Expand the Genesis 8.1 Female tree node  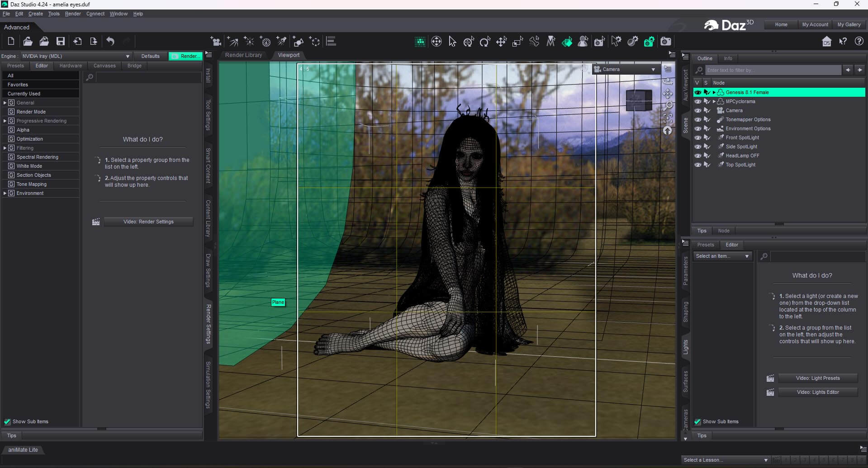714,92
